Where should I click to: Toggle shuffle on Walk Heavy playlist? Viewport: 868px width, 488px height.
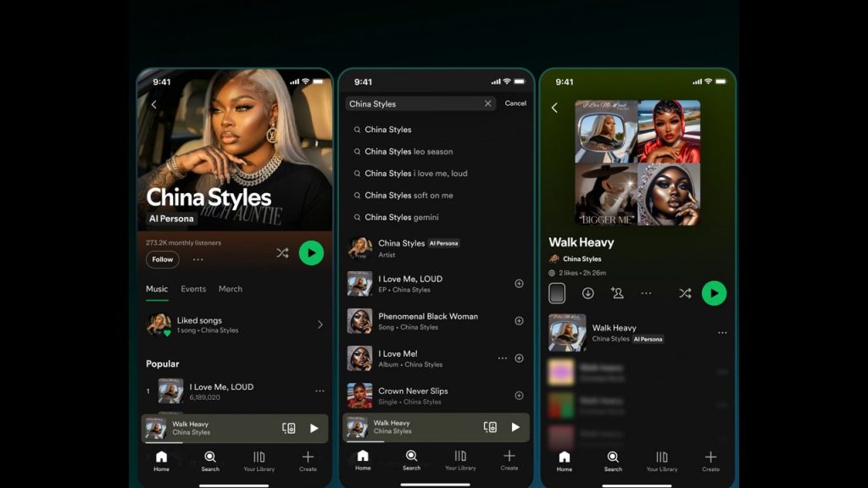pyautogui.click(x=685, y=293)
